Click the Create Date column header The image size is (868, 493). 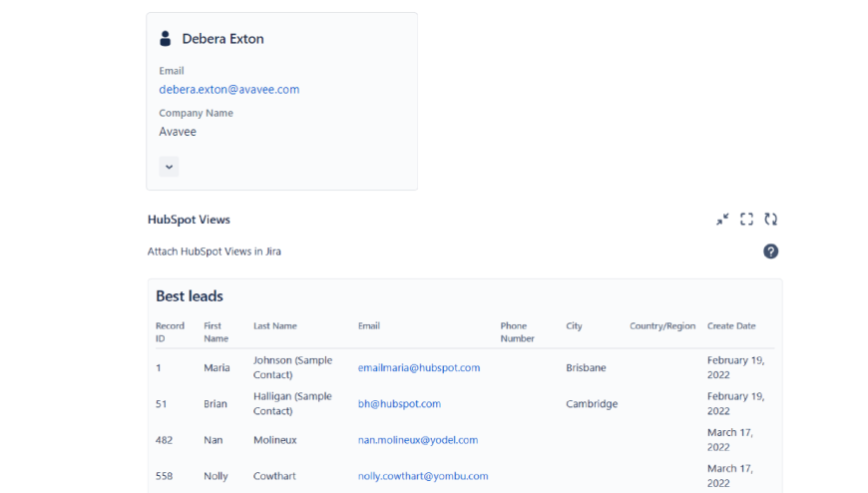click(x=731, y=326)
